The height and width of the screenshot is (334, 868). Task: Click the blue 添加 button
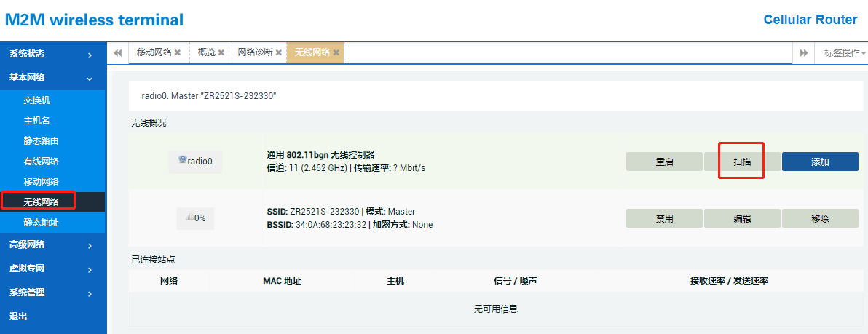(820, 162)
